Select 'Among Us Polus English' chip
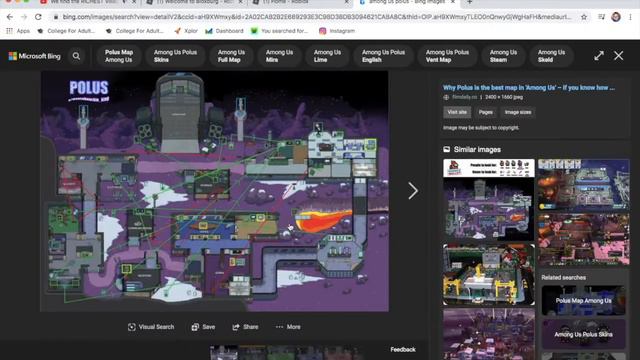Screen dimensions: 640x360 click(x=383, y=56)
